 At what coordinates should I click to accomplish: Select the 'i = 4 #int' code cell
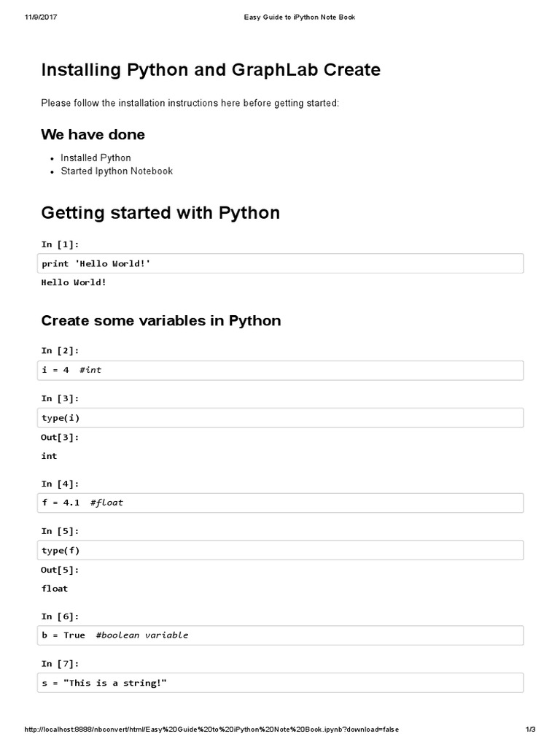280,370
